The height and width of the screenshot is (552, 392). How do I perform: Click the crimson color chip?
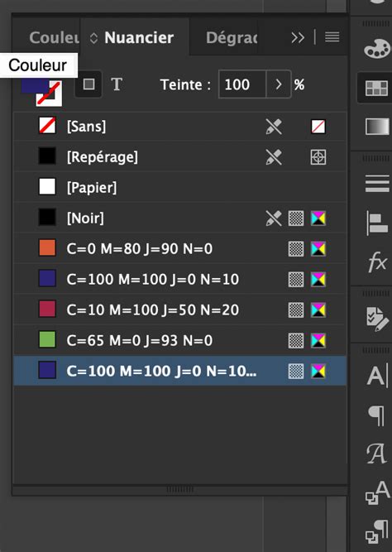click(47, 309)
